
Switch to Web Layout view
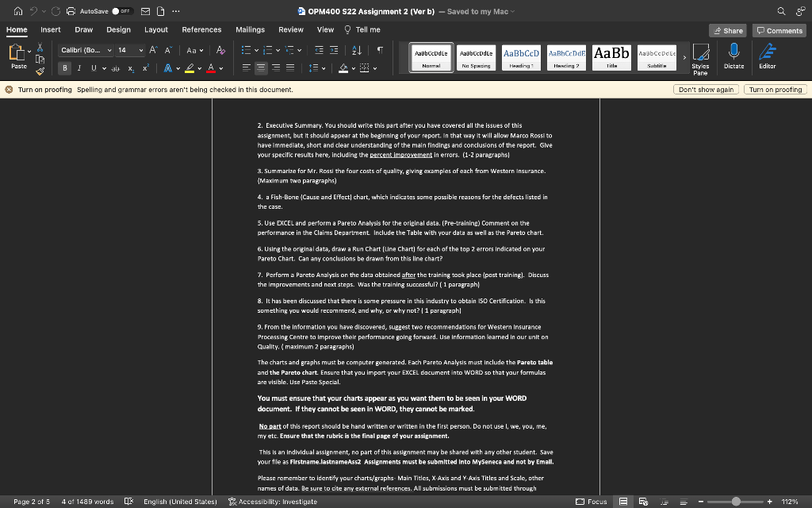coord(643,502)
